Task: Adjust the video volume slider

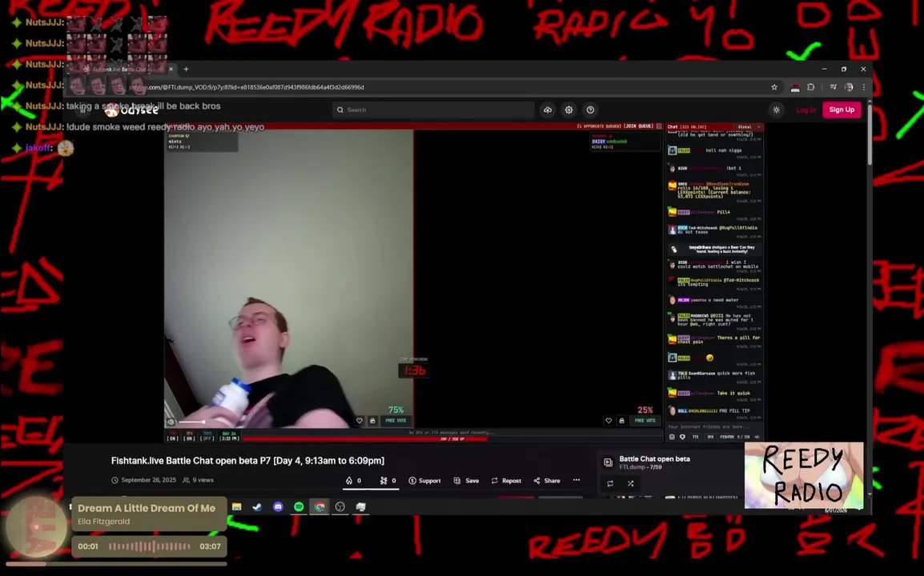Action: point(191,422)
